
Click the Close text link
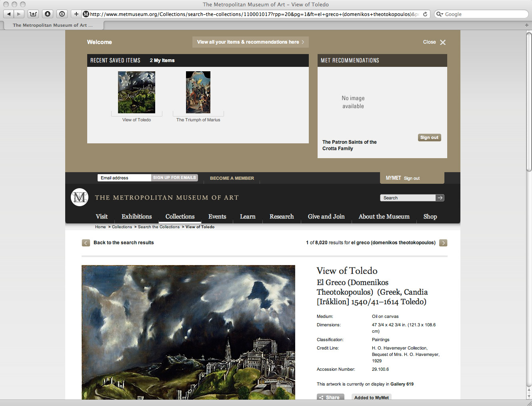tap(429, 42)
